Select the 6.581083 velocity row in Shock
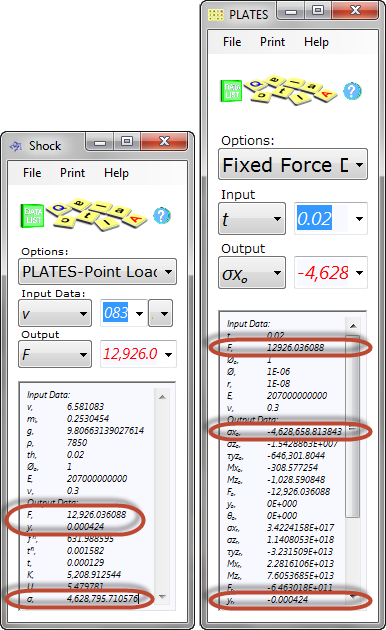This screenshot has height=630, width=386. [x=65, y=407]
